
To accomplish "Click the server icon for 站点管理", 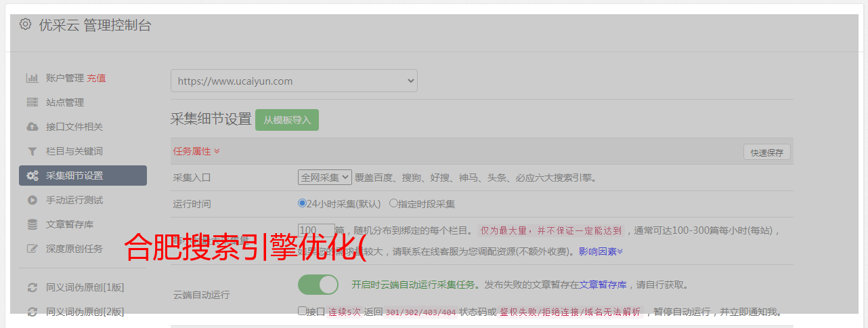I will pyautogui.click(x=32, y=102).
